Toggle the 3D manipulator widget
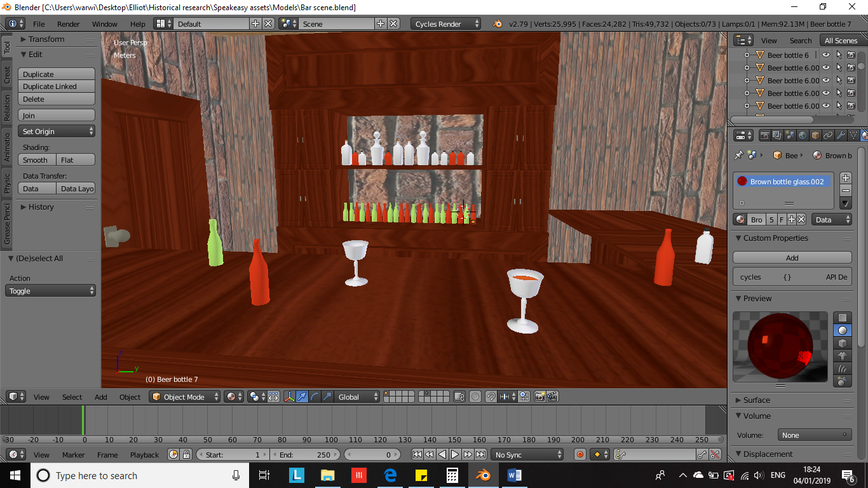 (290, 397)
